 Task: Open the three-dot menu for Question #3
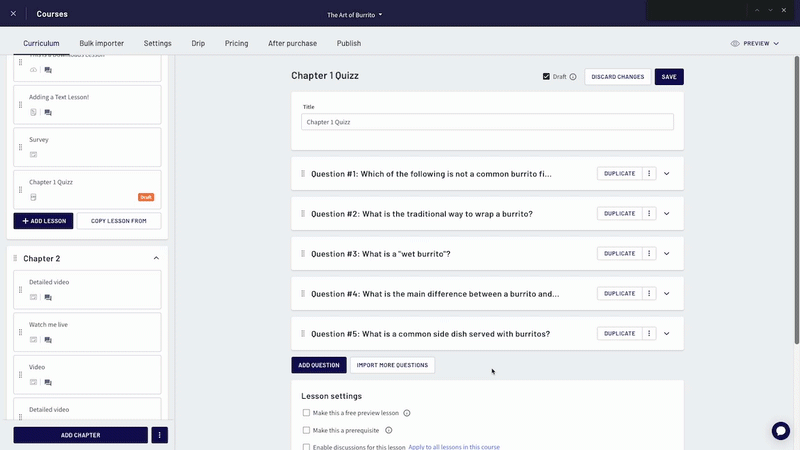point(649,253)
